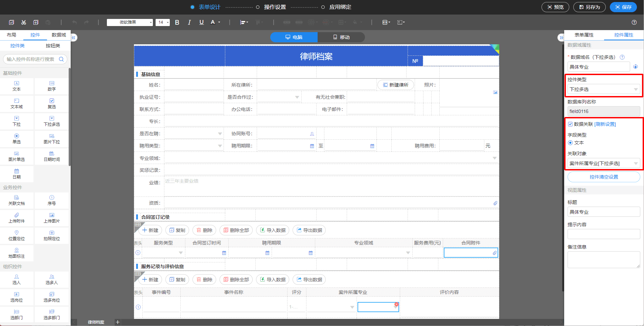
Task: Toggle bold formatting
Action: pos(177,22)
